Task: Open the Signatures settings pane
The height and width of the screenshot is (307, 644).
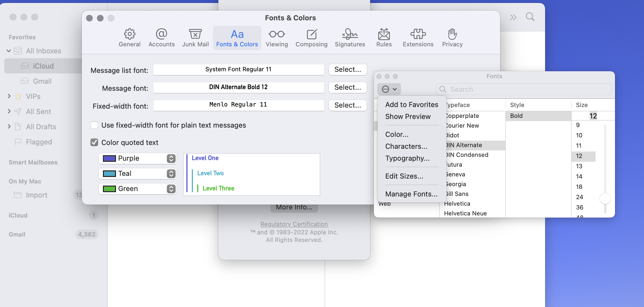Action: pyautogui.click(x=350, y=38)
